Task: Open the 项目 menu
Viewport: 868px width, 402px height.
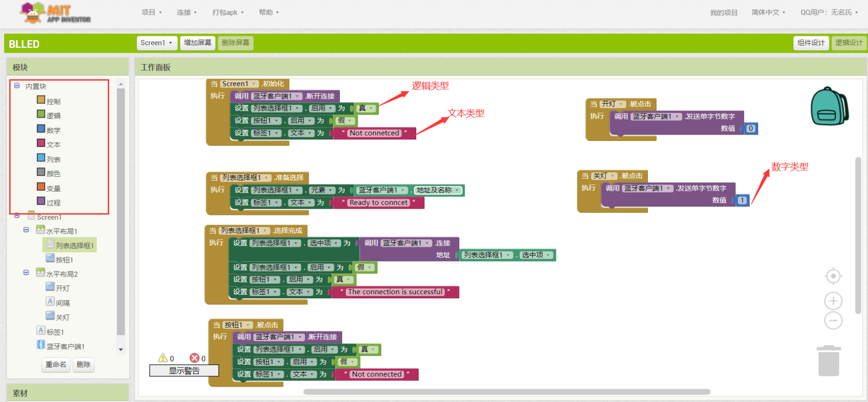Action: point(151,12)
